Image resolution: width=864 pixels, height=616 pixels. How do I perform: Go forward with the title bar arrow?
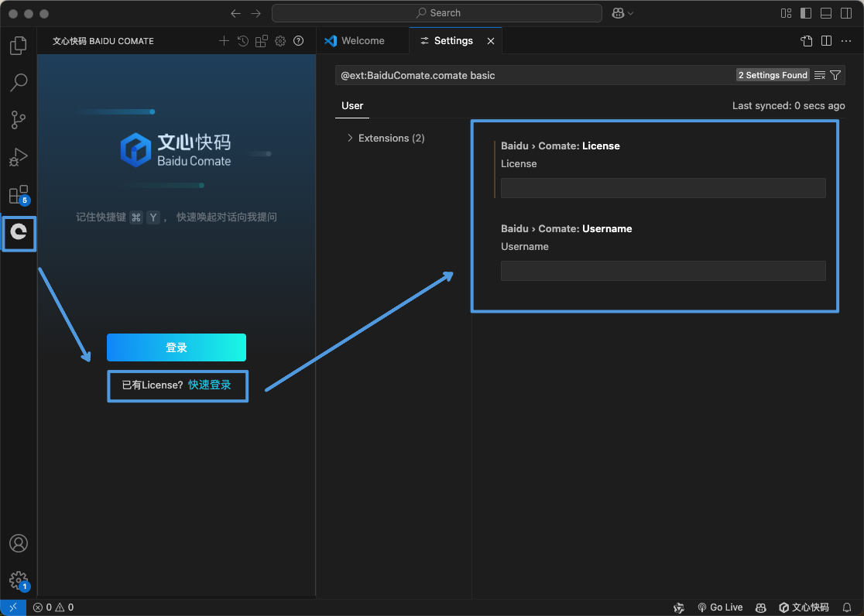(x=255, y=13)
